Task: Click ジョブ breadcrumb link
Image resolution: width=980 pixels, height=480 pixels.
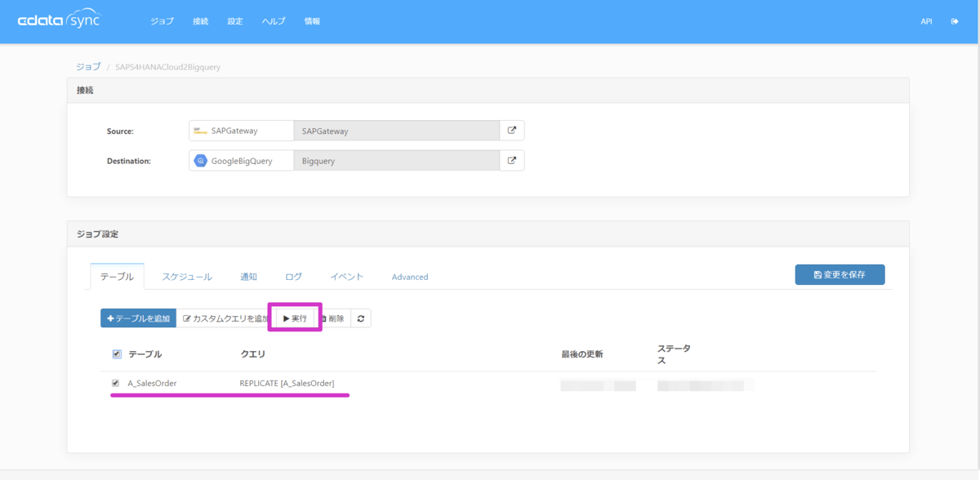Action: (88, 67)
